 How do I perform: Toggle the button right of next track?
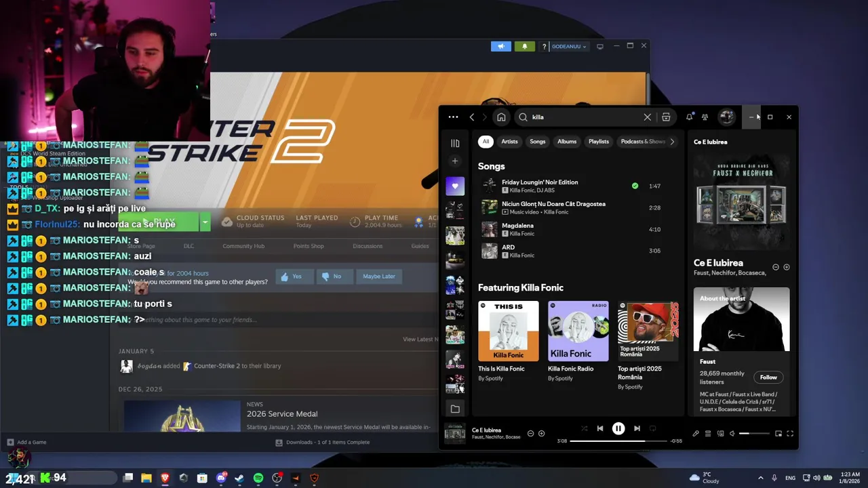pyautogui.click(x=653, y=428)
